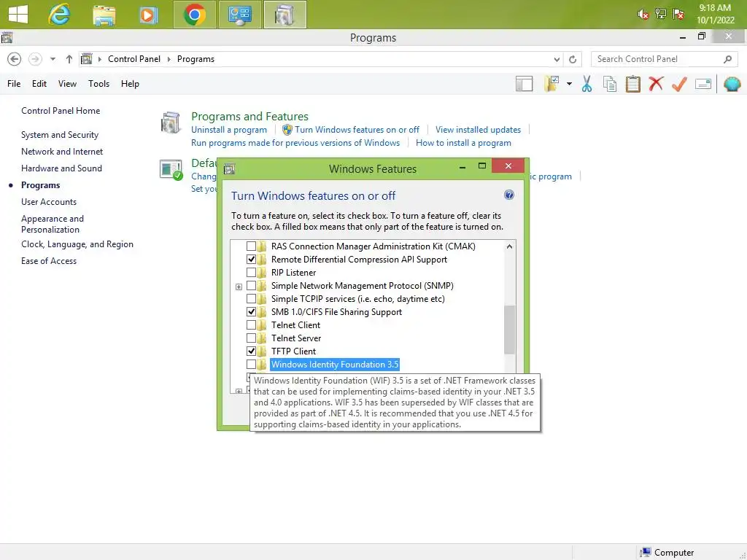The image size is (747, 560).
Task: Click How to install a program
Action: point(463,143)
